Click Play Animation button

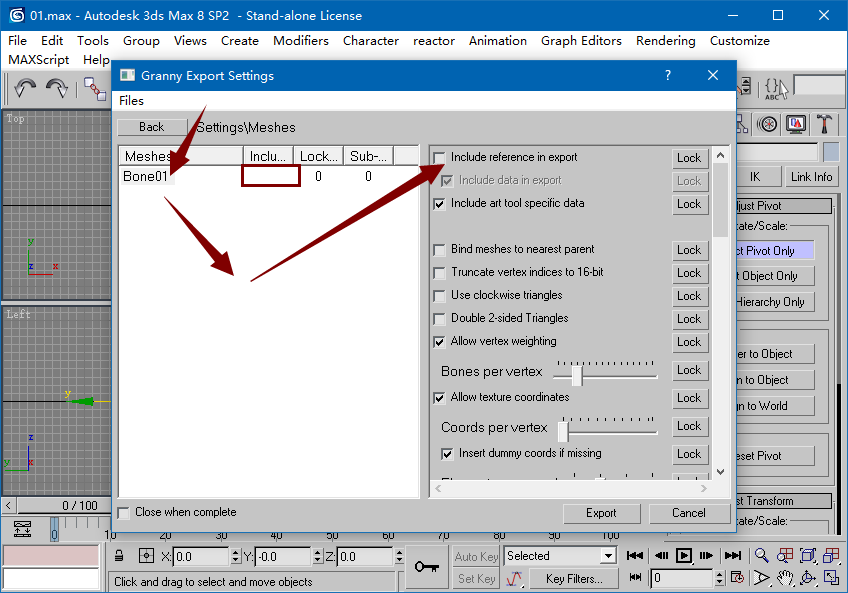click(x=684, y=556)
